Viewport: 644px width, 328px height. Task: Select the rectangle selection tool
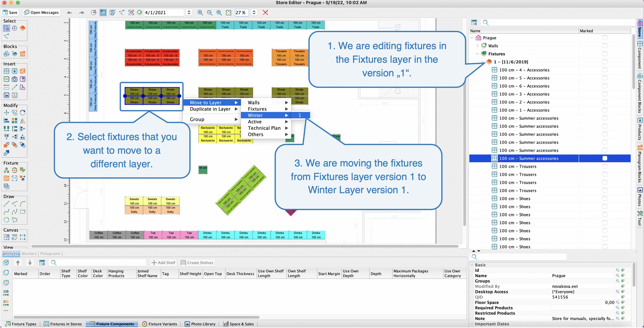tap(6, 28)
